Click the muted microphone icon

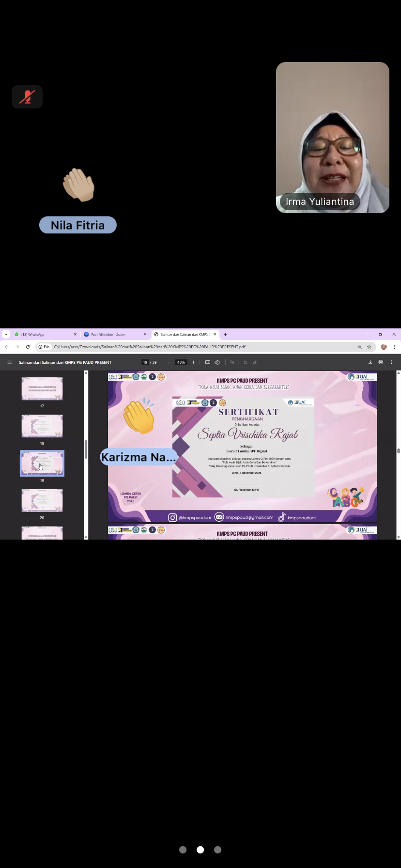27,97
